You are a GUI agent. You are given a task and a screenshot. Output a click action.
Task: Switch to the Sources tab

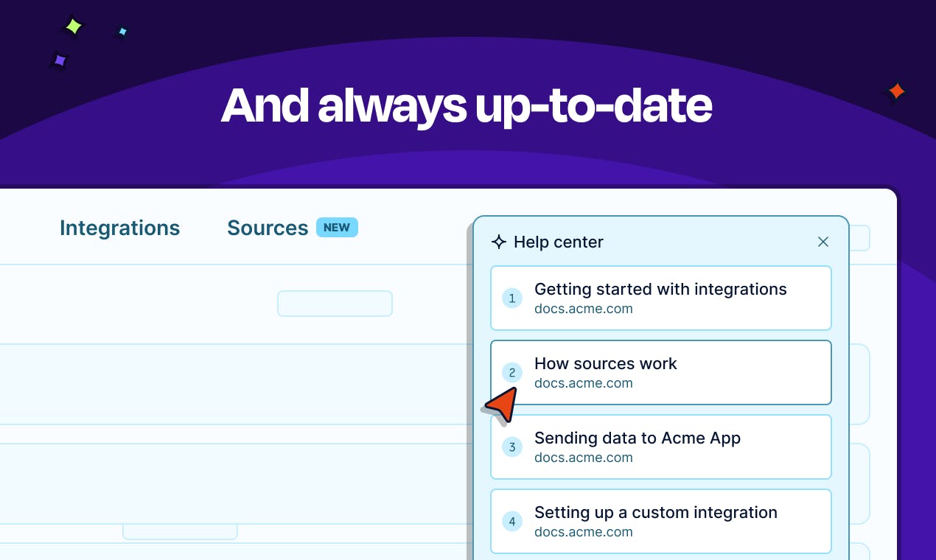tap(268, 228)
